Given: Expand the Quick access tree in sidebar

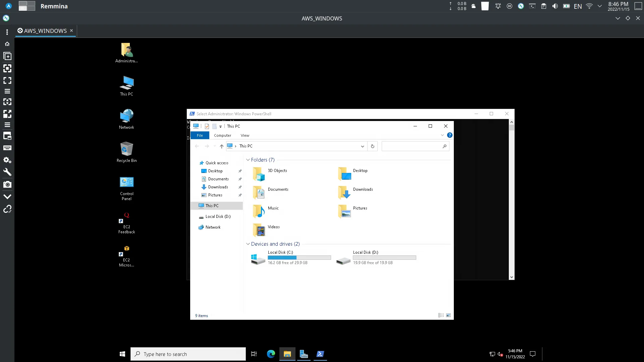Looking at the screenshot, I should coord(196,163).
